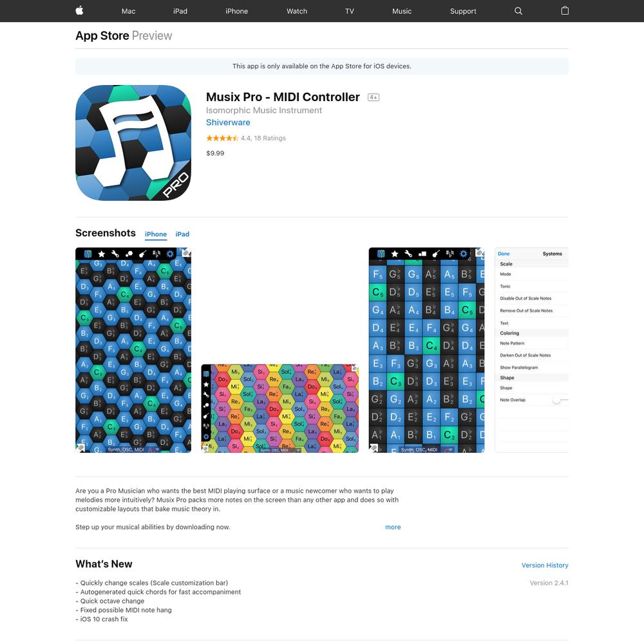Click the Apple logo icon
This screenshot has height=644, width=644.
click(x=80, y=11)
